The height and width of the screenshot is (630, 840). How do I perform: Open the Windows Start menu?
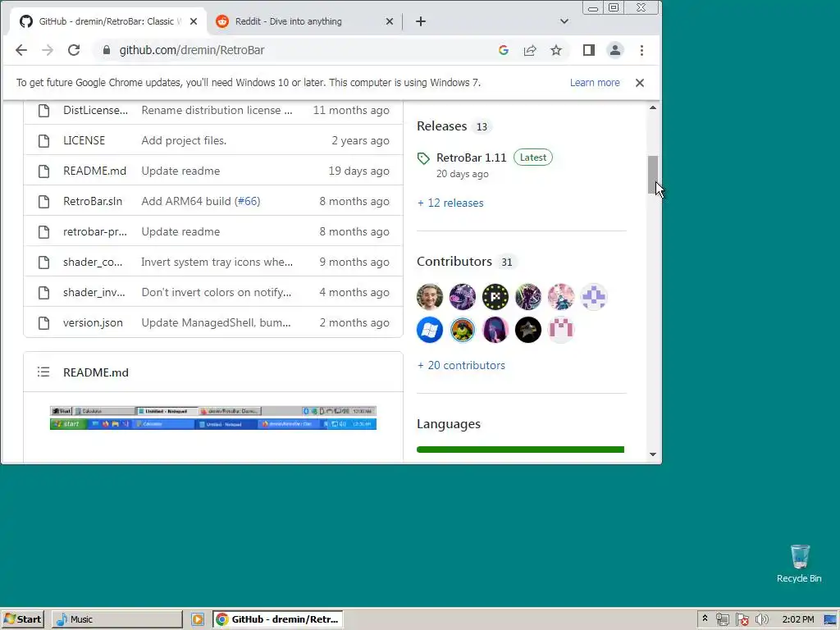[x=22, y=619]
